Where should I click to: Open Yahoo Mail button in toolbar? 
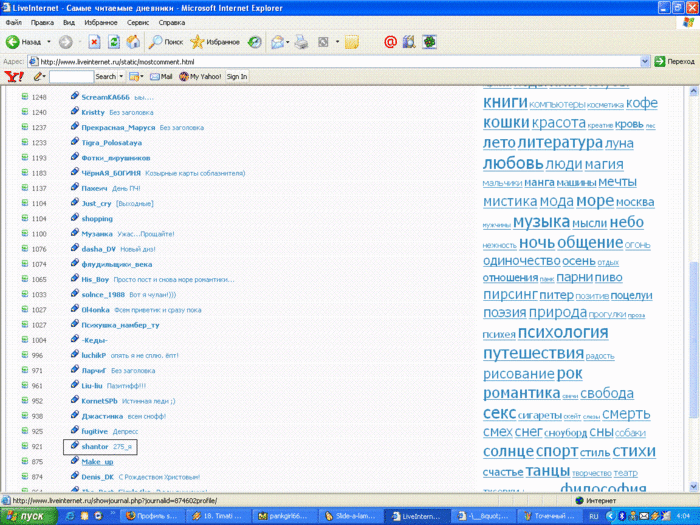point(161,77)
